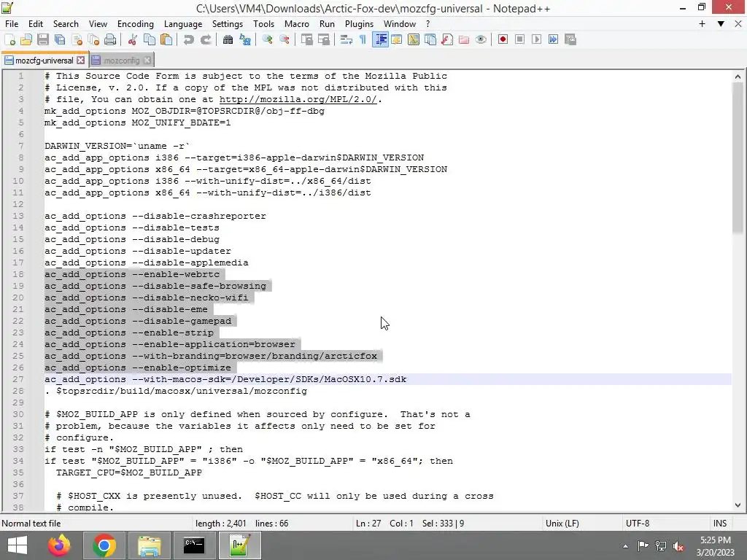Image resolution: width=747 pixels, height=560 pixels.
Task: Open the Function List panel icon
Action: pyautogui.click(x=447, y=39)
